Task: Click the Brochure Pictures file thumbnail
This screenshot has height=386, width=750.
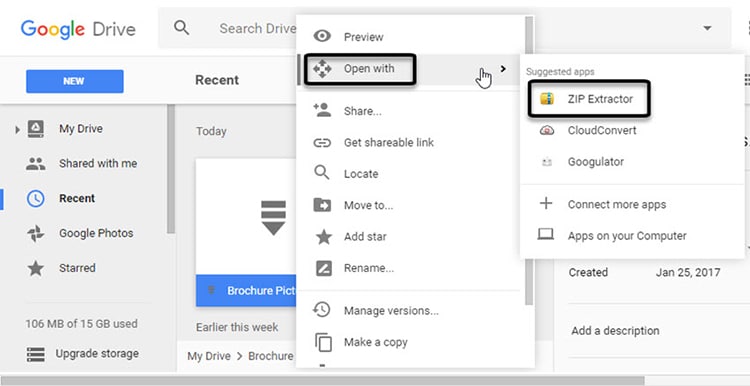Action: (x=246, y=217)
